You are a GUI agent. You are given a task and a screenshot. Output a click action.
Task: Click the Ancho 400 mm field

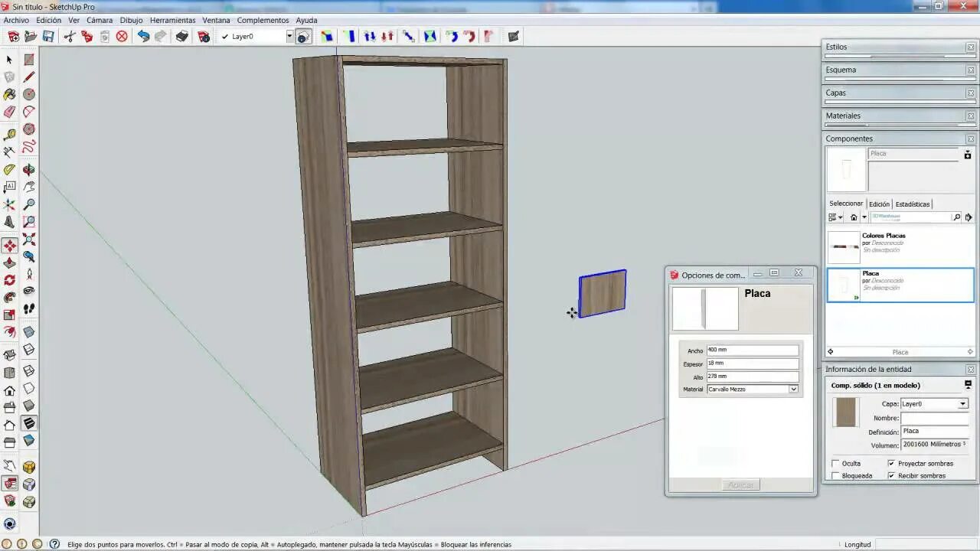tap(752, 350)
